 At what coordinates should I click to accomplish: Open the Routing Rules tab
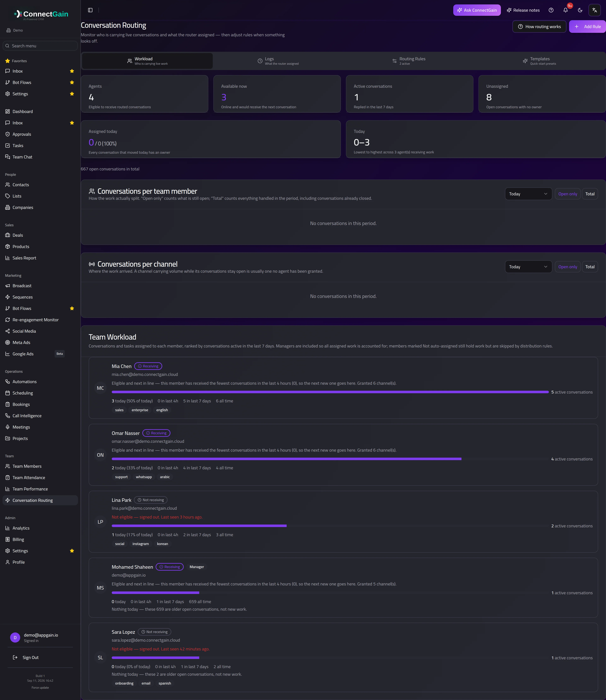(409, 61)
